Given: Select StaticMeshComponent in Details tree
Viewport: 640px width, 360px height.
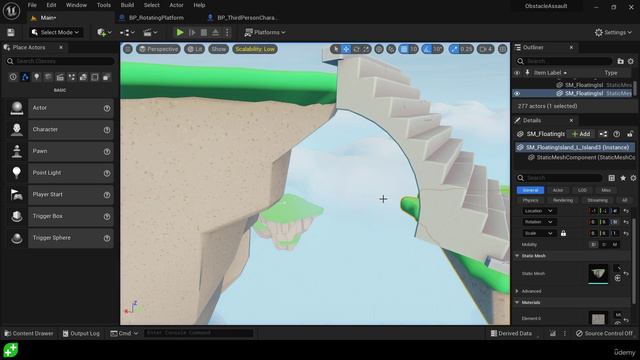Looking at the screenshot, I should click(x=581, y=158).
